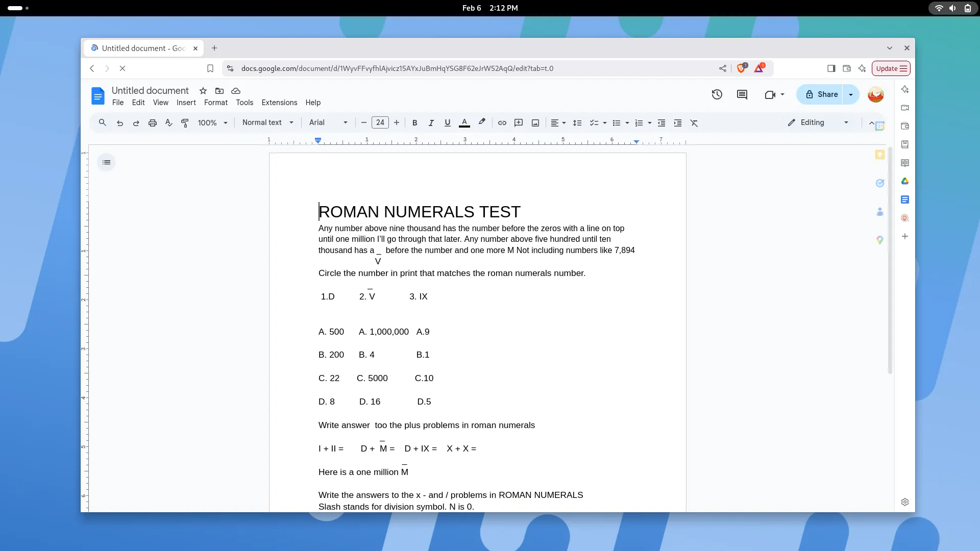Open version history clock icon
The width and height of the screenshot is (980, 551).
pyautogui.click(x=717, y=94)
